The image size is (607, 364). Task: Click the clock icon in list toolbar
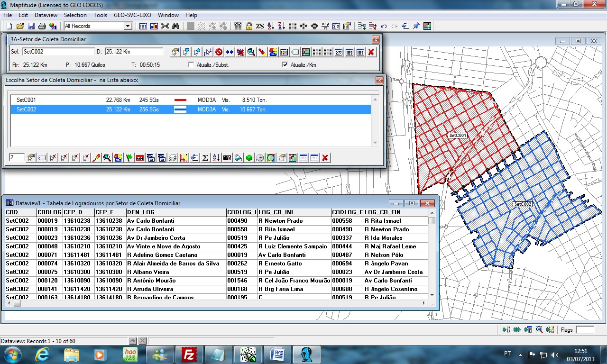pyautogui.click(x=260, y=158)
